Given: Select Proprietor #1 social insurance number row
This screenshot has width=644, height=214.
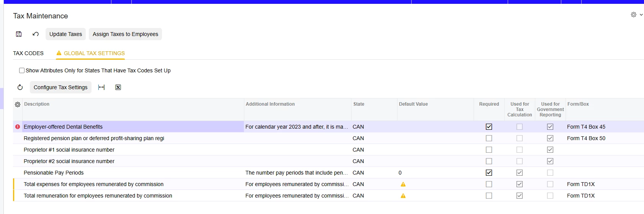Looking at the screenshot, I should tap(329, 150).
